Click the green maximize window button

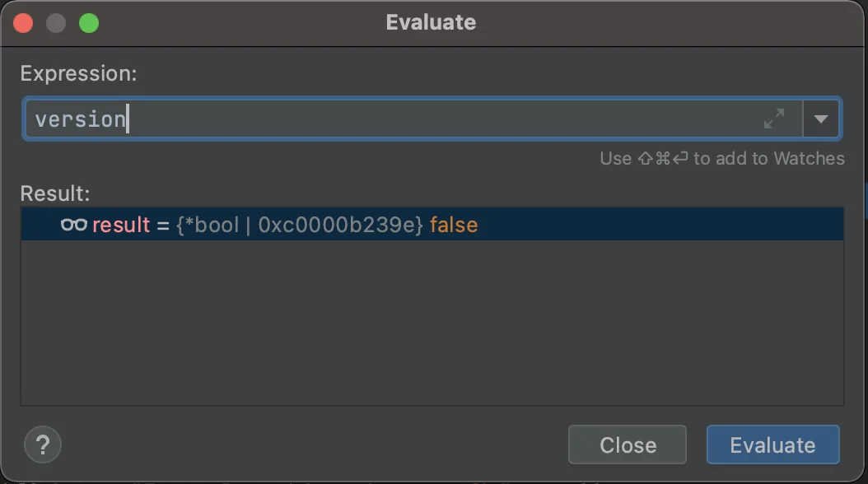tap(88, 22)
